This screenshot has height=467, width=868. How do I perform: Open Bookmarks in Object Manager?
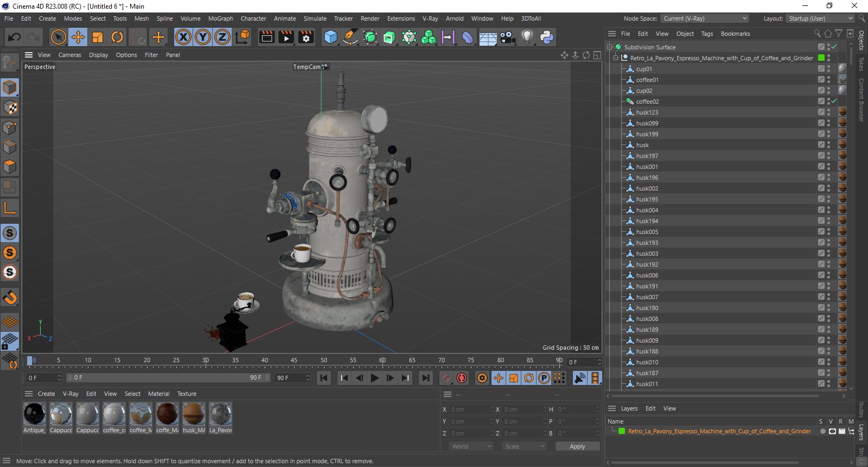(x=735, y=34)
